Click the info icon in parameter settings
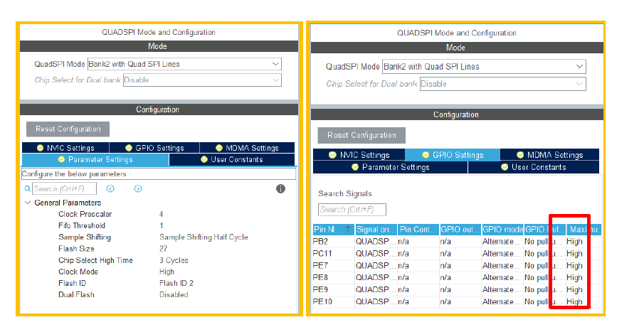 280,188
